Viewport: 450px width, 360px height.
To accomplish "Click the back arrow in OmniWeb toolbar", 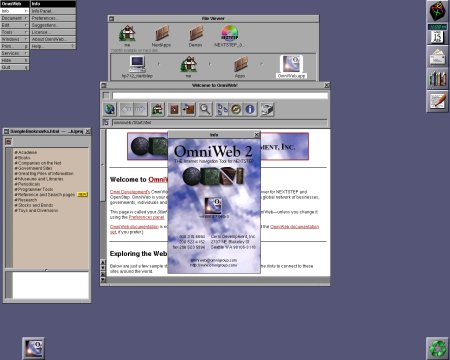I will coord(126,109).
